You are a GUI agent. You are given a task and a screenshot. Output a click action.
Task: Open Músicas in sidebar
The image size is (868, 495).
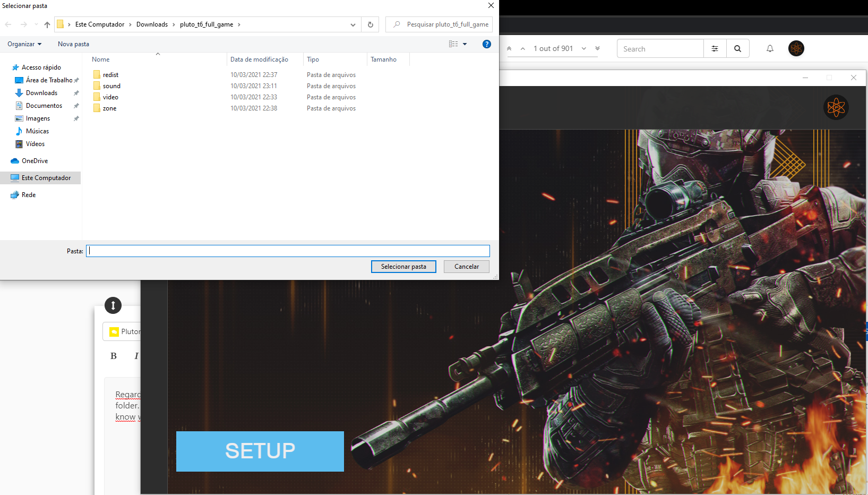pos(37,131)
